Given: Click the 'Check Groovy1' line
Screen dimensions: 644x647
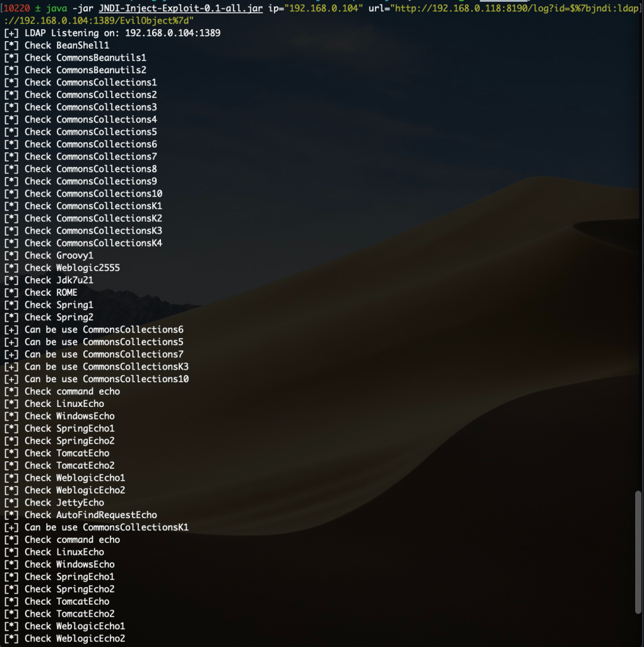Looking at the screenshot, I should [x=49, y=256].
